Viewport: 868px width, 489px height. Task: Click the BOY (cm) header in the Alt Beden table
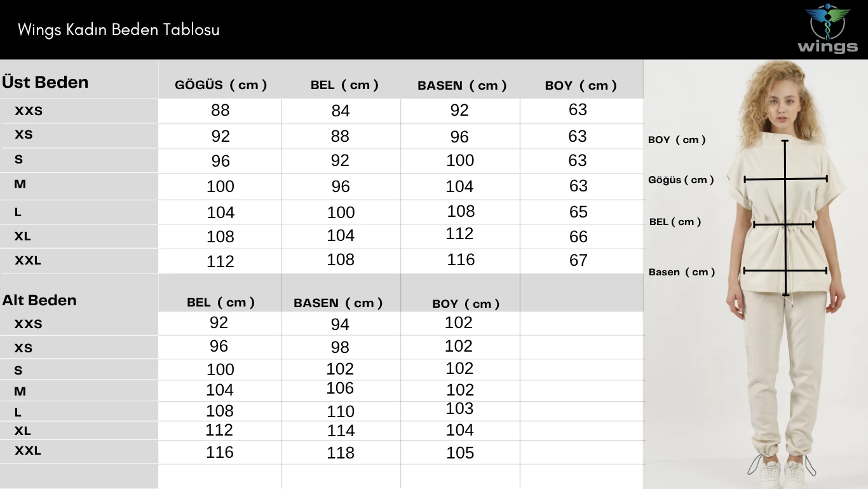click(466, 304)
